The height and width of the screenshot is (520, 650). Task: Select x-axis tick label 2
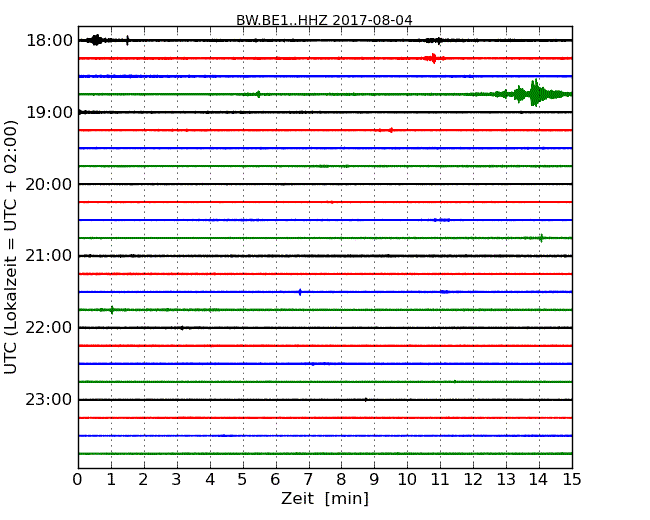tap(143, 480)
